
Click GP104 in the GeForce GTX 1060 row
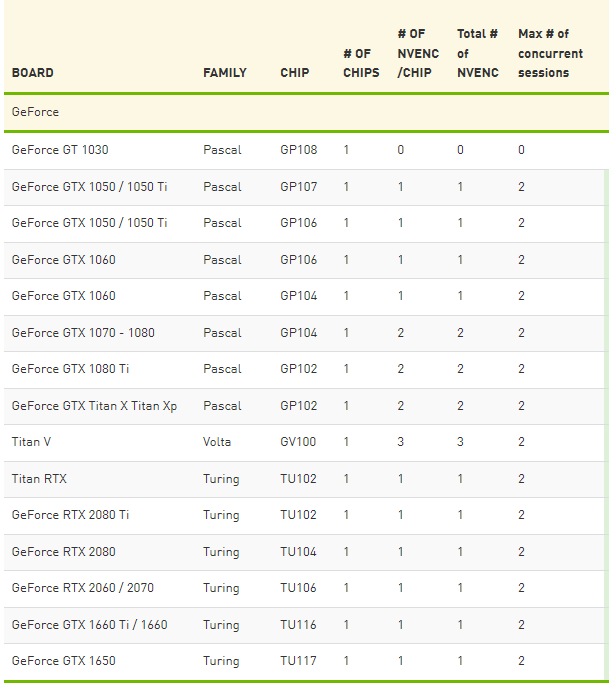[298, 296]
